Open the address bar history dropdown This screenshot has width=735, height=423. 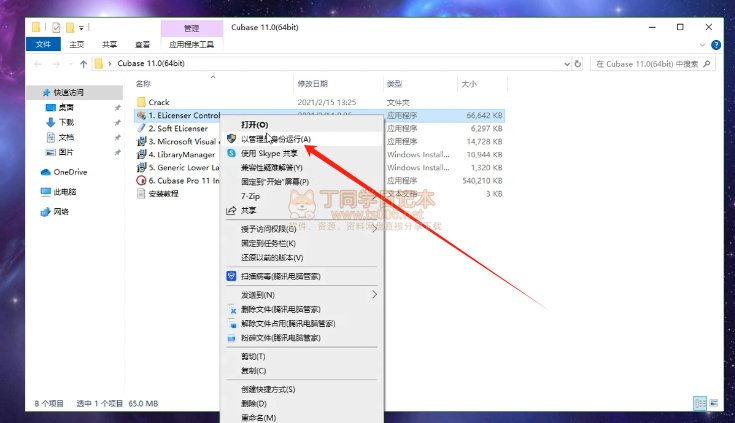point(567,64)
